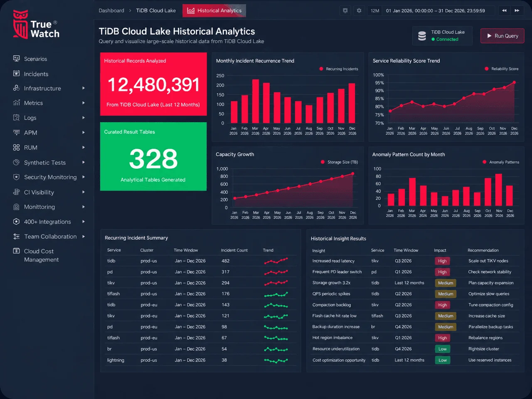Click the Team Collaboration sidebar icon

tap(17, 236)
